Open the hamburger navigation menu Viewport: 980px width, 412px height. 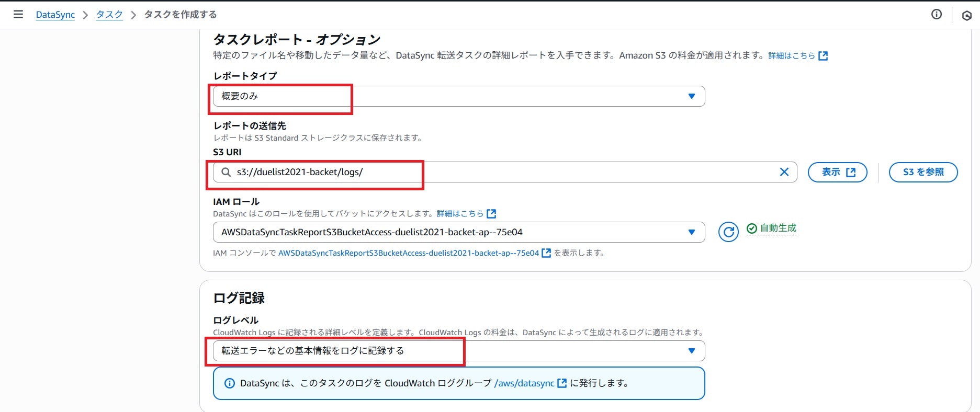coord(18,14)
